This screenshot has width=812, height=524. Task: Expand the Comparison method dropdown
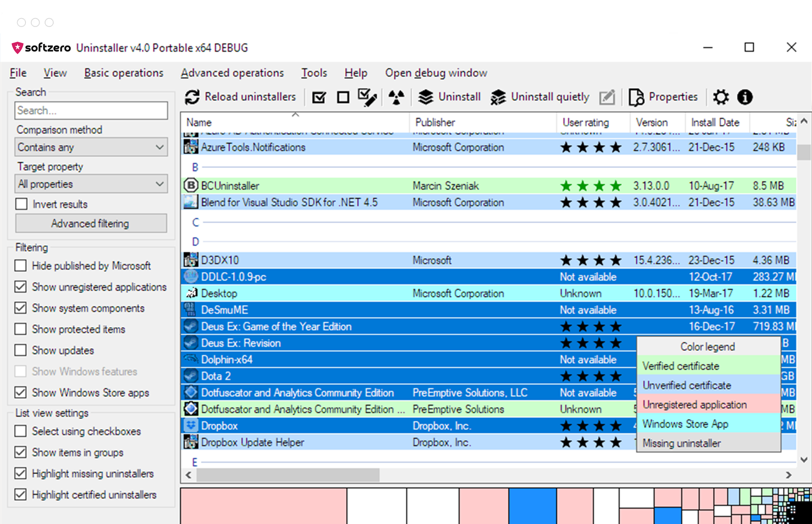coord(91,147)
